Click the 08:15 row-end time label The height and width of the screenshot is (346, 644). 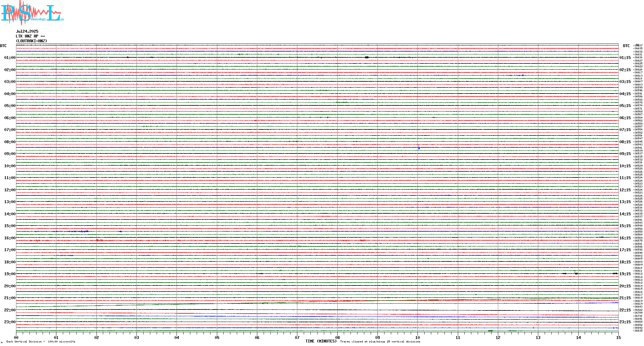point(625,142)
